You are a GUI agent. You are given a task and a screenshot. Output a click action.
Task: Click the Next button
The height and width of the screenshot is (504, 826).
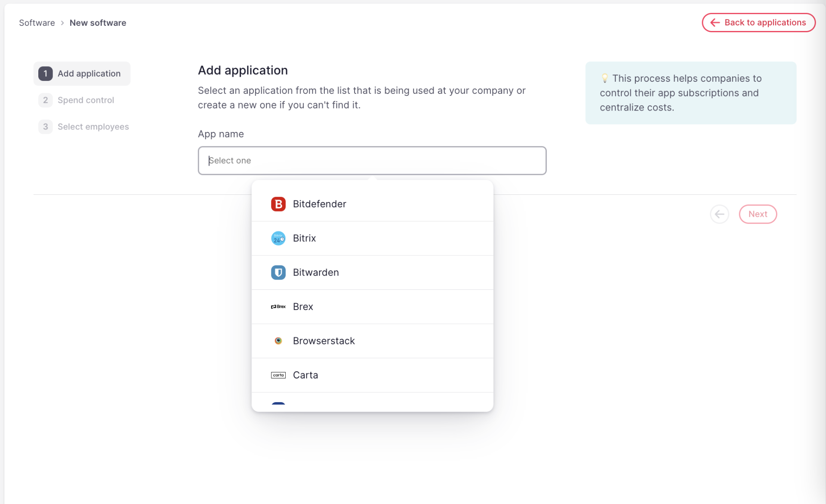[758, 214]
